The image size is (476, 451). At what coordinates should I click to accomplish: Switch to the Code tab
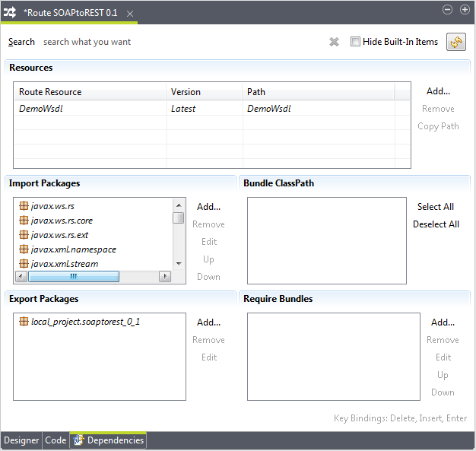pyautogui.click(x=56, y=440)
